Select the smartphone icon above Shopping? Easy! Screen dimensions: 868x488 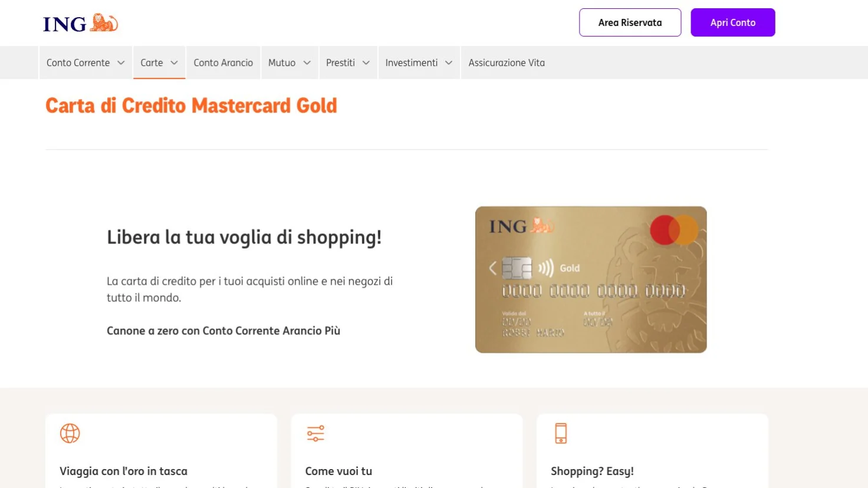tap(560, 433)
